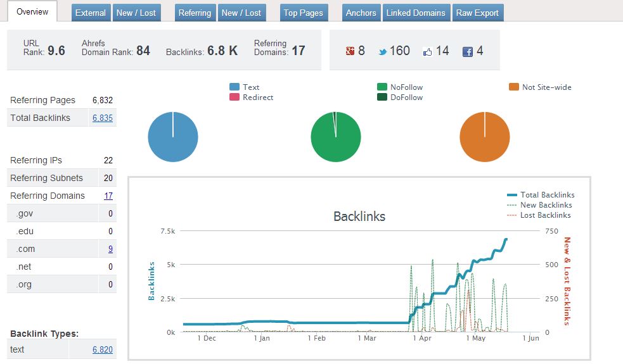This screenshot has height=364, width=623.
Task: Click the URL Rank 9.6 value
Action: coord(56,51)
